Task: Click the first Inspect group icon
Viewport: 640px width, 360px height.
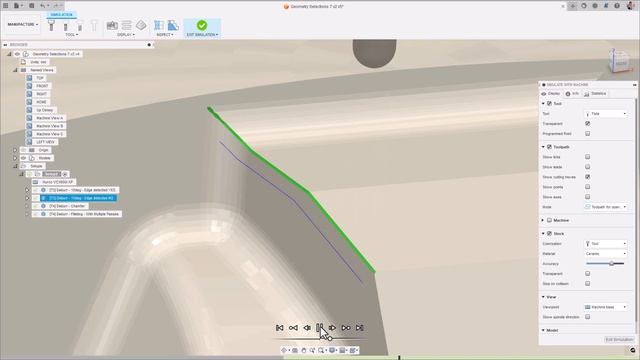Action: tap(159, 25)
